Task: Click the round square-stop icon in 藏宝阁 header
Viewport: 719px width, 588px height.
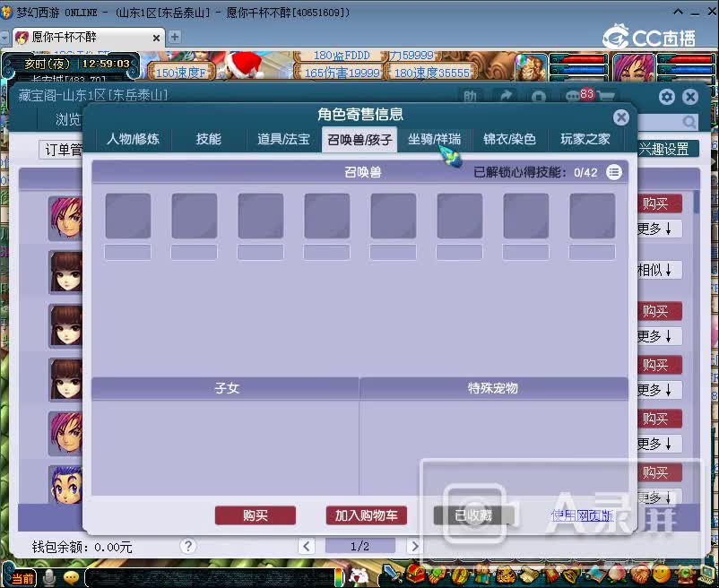Action: pyautogui.click(x=539, y=97)
